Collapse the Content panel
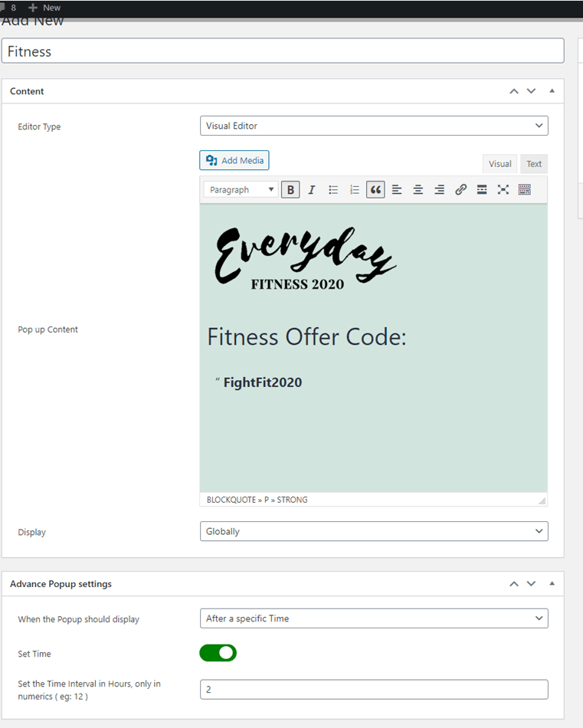 pyautogui.click(x=552, y=91)
